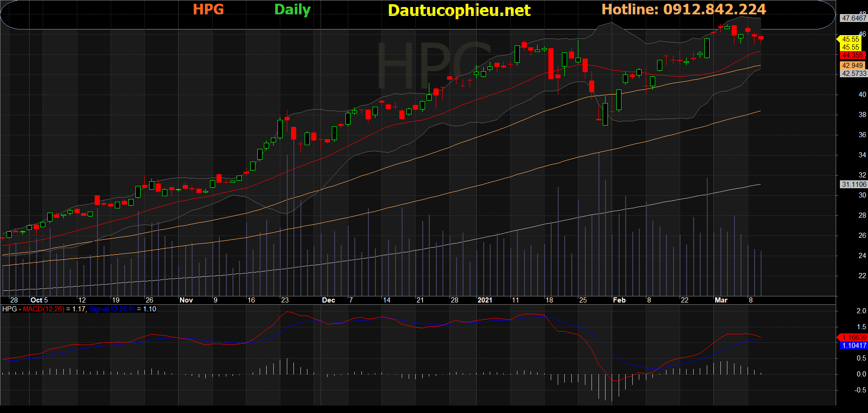Select the orange 42.949 price tag

(x=852, y=66)
